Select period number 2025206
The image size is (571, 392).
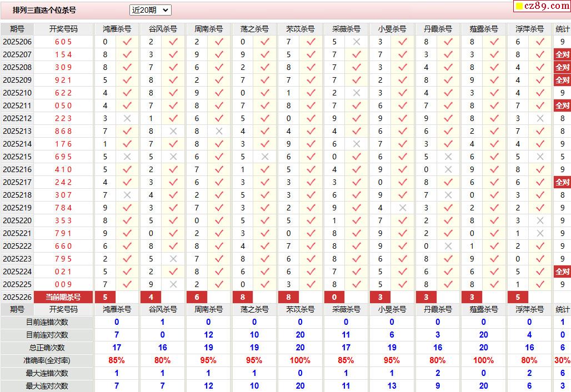[x=17, y=42]
